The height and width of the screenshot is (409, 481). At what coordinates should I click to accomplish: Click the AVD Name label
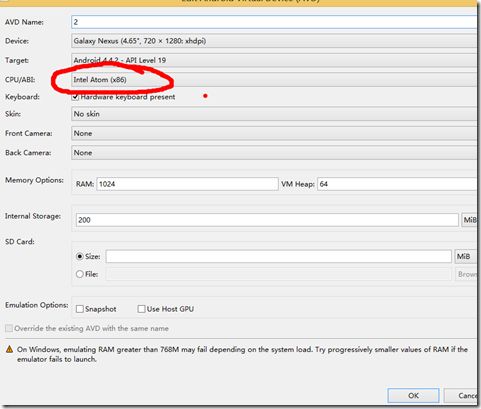(24, 22)
